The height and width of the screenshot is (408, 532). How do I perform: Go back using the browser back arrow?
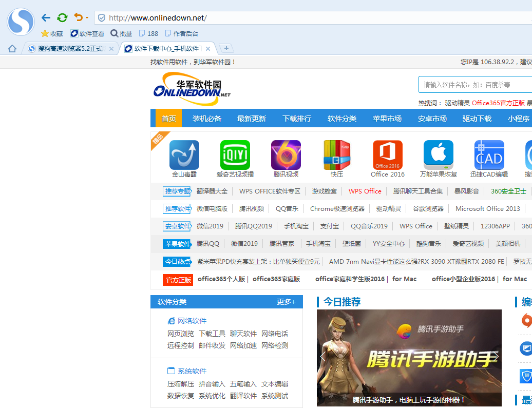[x=46, y=17]
